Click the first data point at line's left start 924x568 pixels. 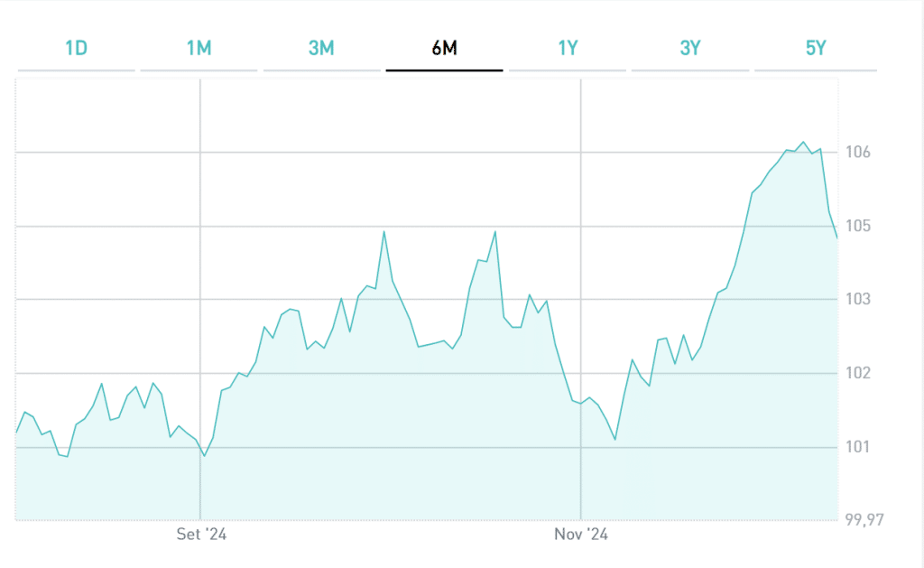coord(16,433)
